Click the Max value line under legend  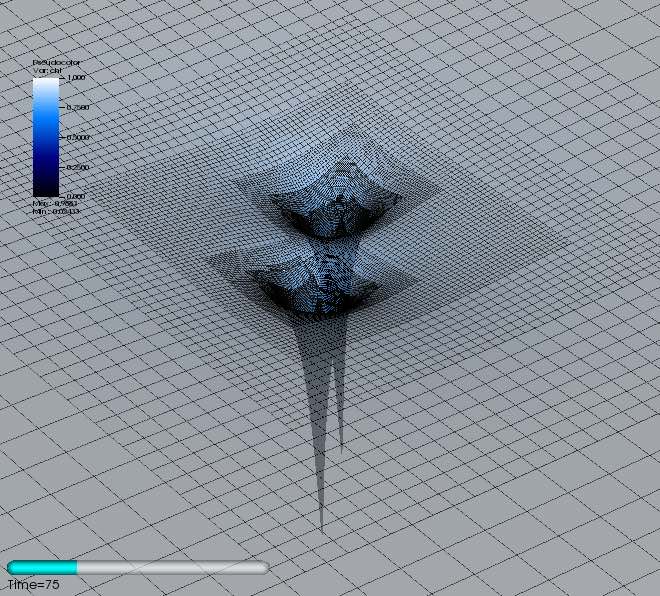(55, 204)
